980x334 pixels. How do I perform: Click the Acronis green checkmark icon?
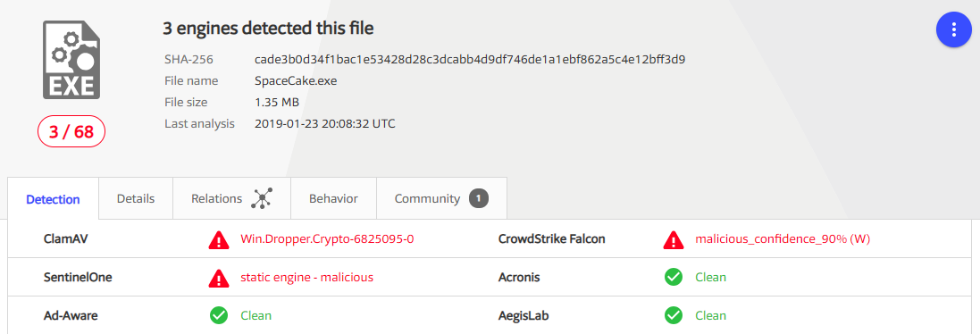[x=673, y=277]
